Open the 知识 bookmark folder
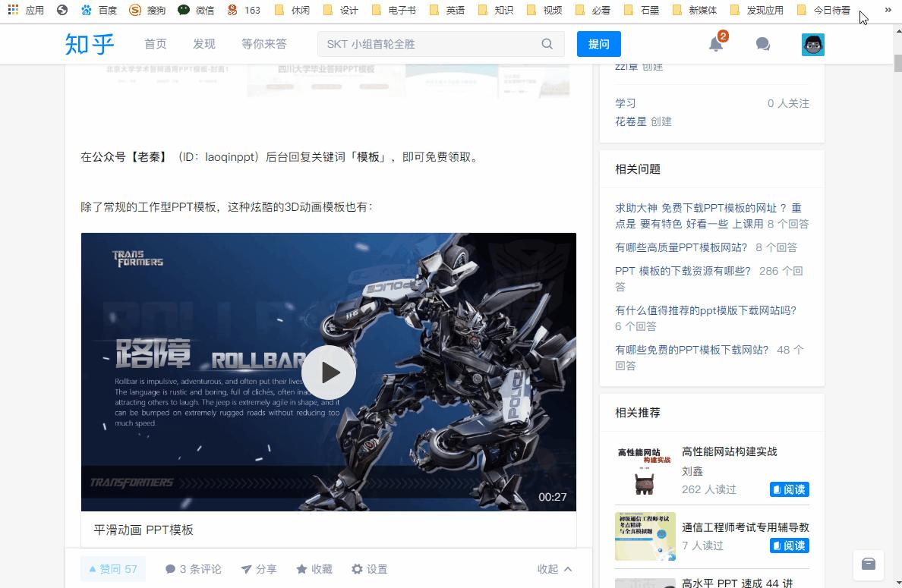Screen dimensions: 902x588 [495, 10]
